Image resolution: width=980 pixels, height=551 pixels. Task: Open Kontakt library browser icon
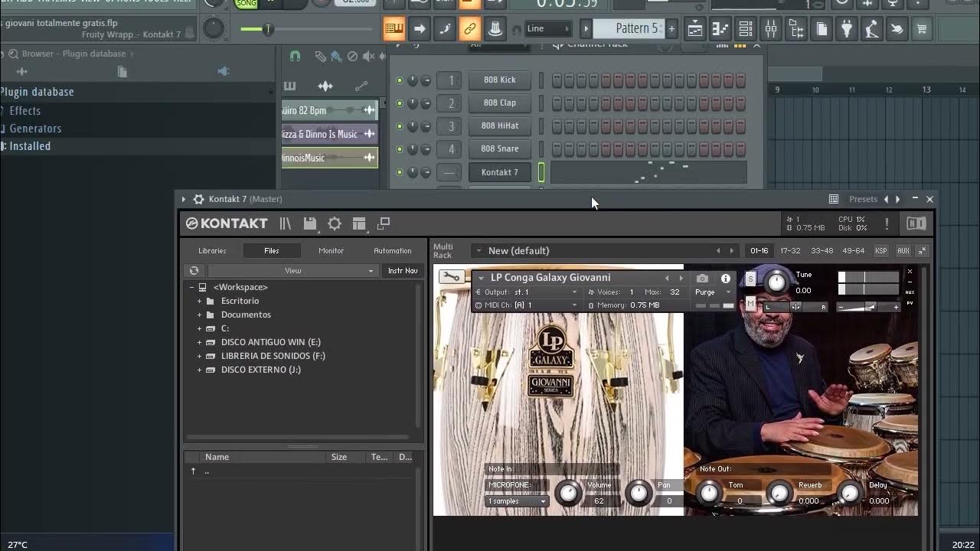(286, 223)
